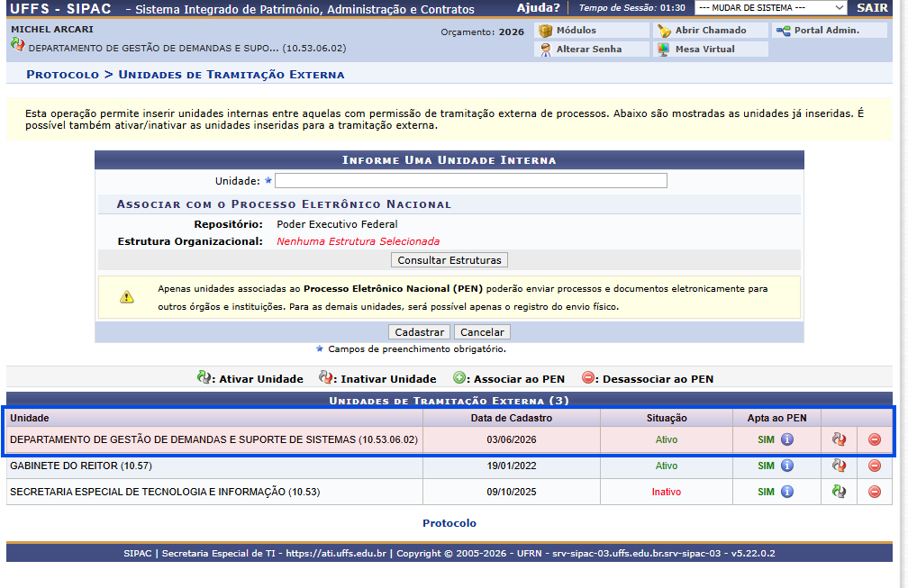This screenshot has width=908, height=588.
Task: Click the Portal Admin. network icon
Action: 783,31
